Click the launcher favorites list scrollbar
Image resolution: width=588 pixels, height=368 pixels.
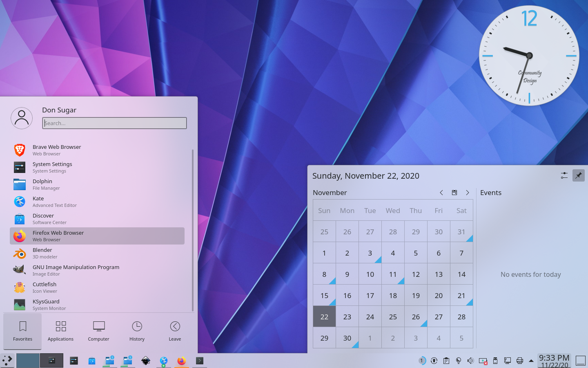pyautogui.click(x=192, y=230)
